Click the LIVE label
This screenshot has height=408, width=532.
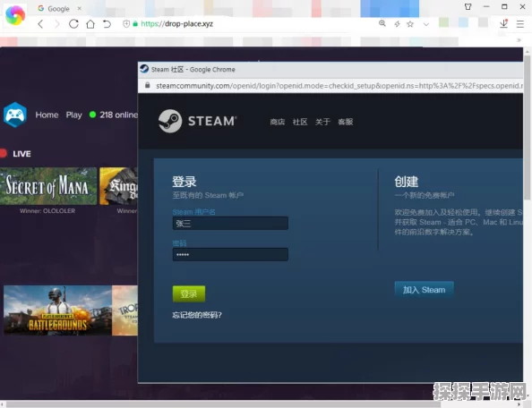pos(21,154)
